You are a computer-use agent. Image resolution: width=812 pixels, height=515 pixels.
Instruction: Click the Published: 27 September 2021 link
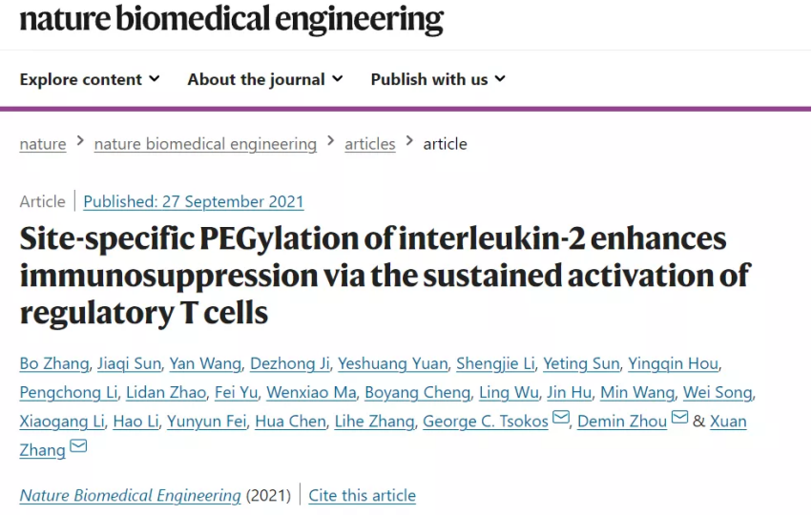point(193,201)
